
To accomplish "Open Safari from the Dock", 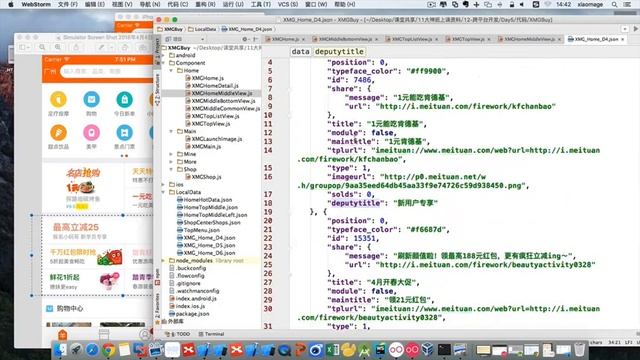I will point(92,350).
